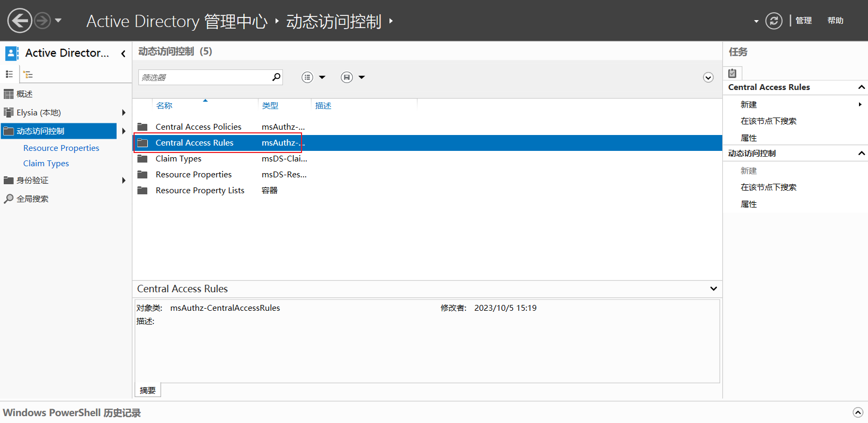The image size is (868, 423).
Task: Collapse the Central Access Rules preview pane
Action: pyautogui.click(x=713, y=289)
